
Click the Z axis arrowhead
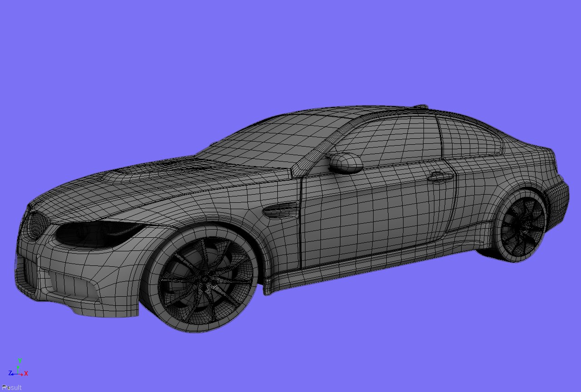click(x=12, y=374)
